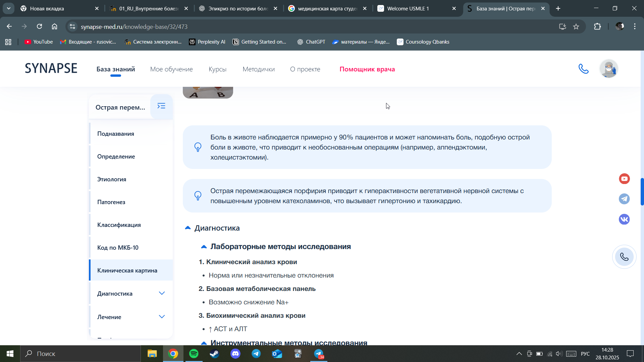Click the partially visible image thumbnail
The width and height of the screenshot is (644, 362).
[x=208, y=93]
